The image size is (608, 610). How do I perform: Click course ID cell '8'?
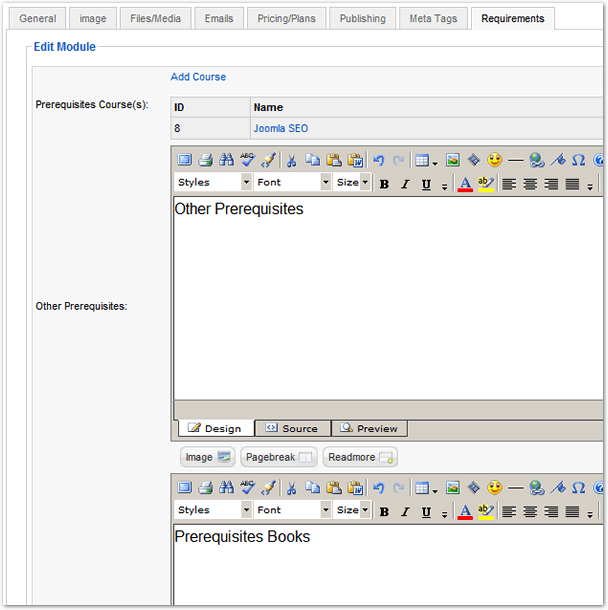tap(210, 128)
